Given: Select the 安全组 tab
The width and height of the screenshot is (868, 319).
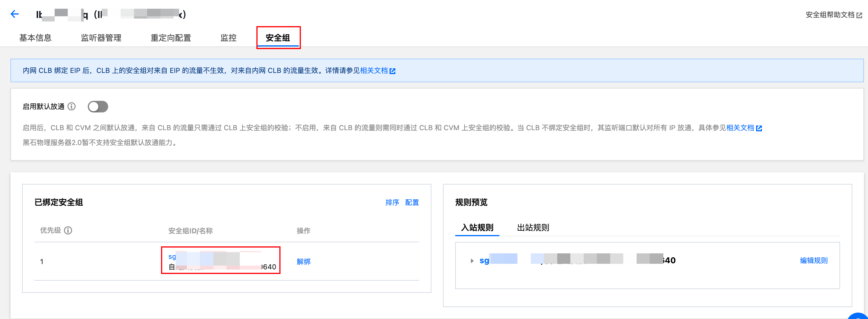Looking at the screenshot, I should tap(278, 38).
